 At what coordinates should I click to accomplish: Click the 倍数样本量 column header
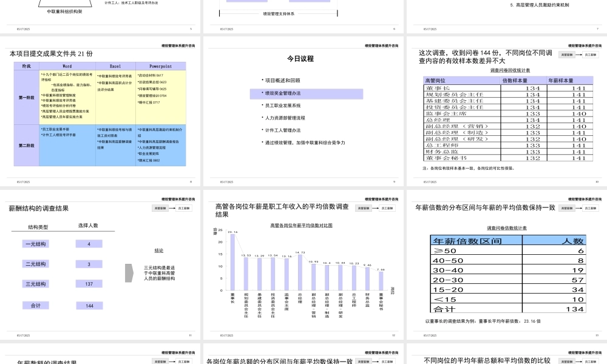click(524, 81)
